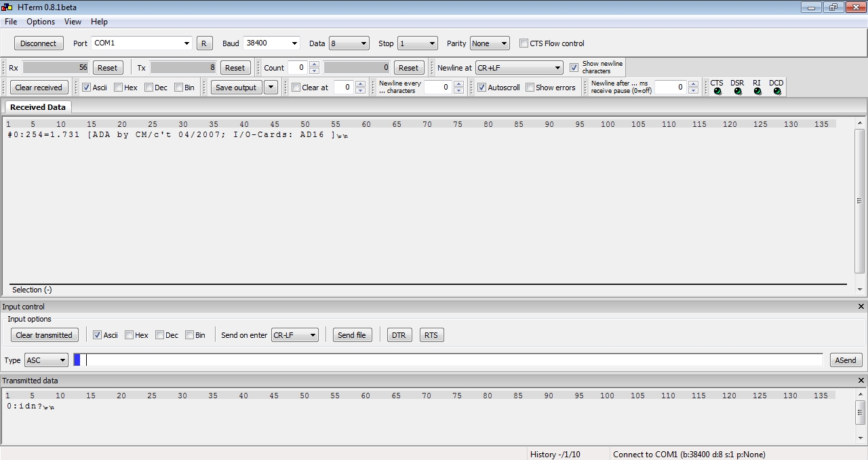Image resolution: width=868 pixels, height=460 pixels.
Task: Toggle the DTR line button
Action: (399, 335)
